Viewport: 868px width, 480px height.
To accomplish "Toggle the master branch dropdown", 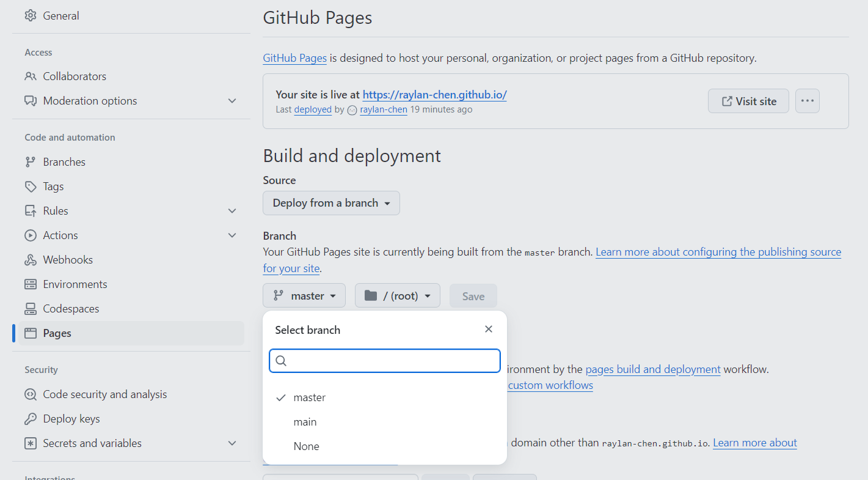I will click(x=304, y=296).
